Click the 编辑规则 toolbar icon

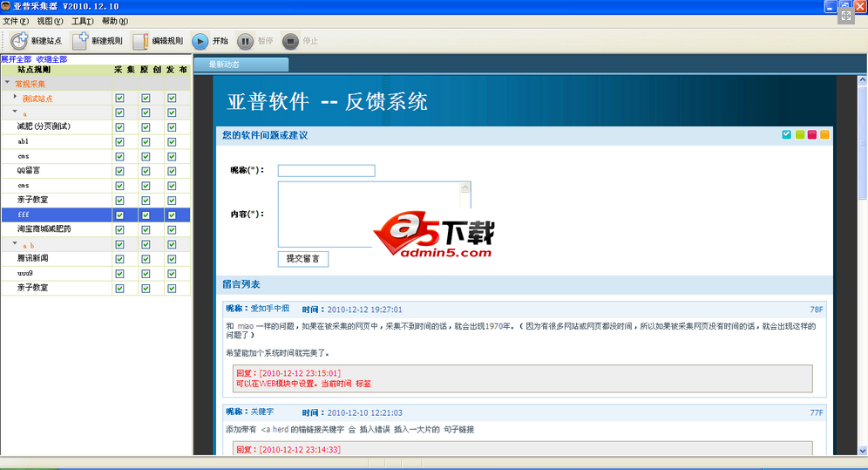pos(140,41)
